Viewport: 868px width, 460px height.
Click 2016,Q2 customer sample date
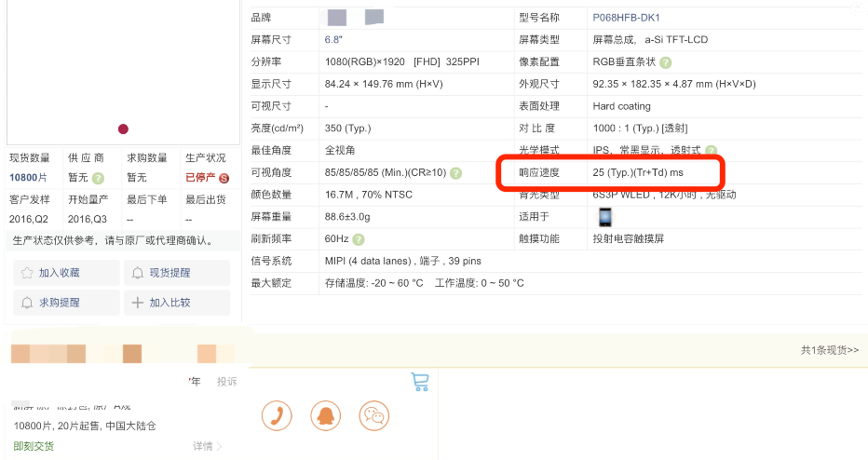29,219
